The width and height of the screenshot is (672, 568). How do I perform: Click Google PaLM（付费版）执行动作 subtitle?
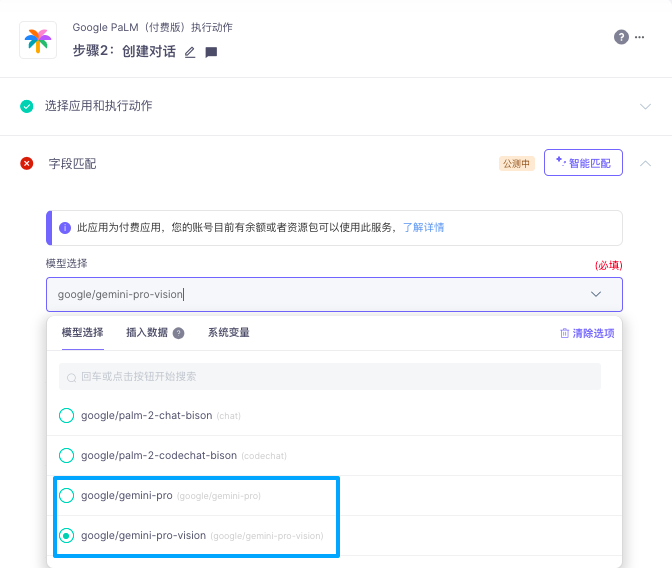tap(153, 27)
